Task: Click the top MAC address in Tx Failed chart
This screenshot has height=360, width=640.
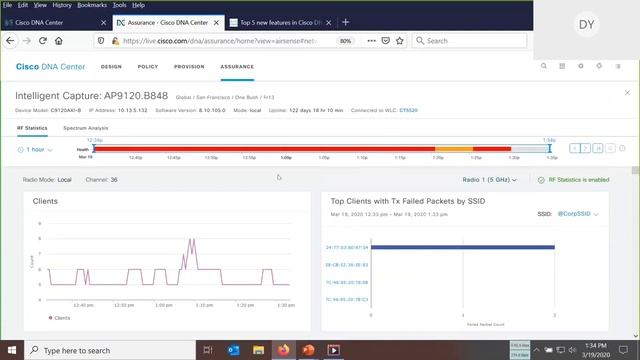Action: click(x=347, y=247)
